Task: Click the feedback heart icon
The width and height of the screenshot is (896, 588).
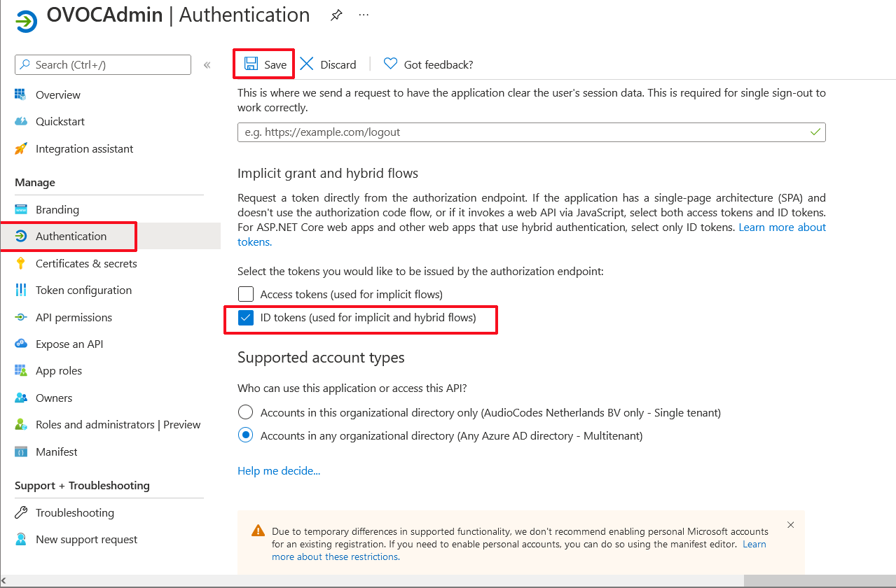Action: point(390,64)
